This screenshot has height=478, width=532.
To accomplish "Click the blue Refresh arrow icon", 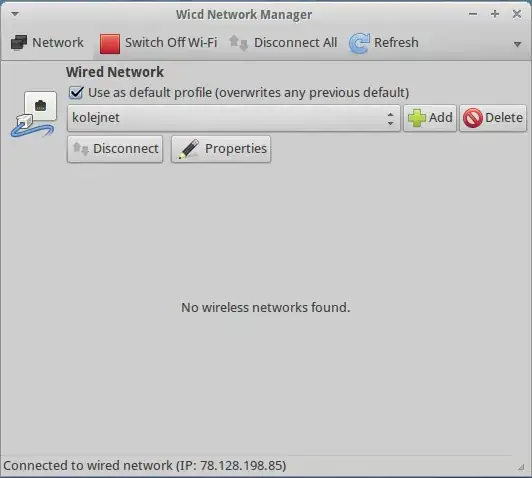I will 359,43.
